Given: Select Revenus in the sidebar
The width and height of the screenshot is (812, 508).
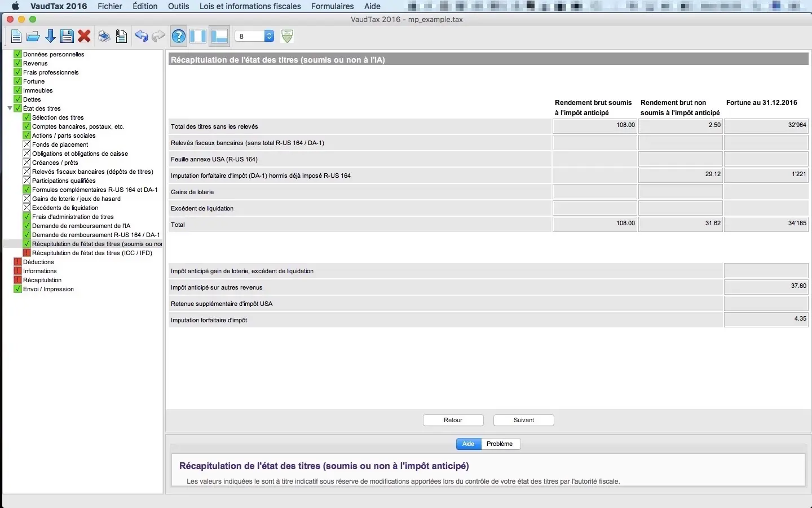Looking at the screenshot, I should pos(36,63).
